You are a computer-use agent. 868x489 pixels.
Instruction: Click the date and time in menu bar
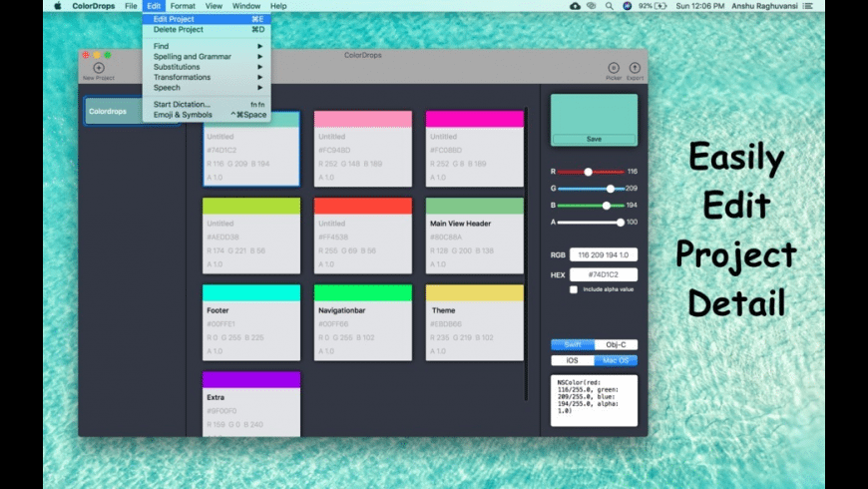(x=699, y=6)
